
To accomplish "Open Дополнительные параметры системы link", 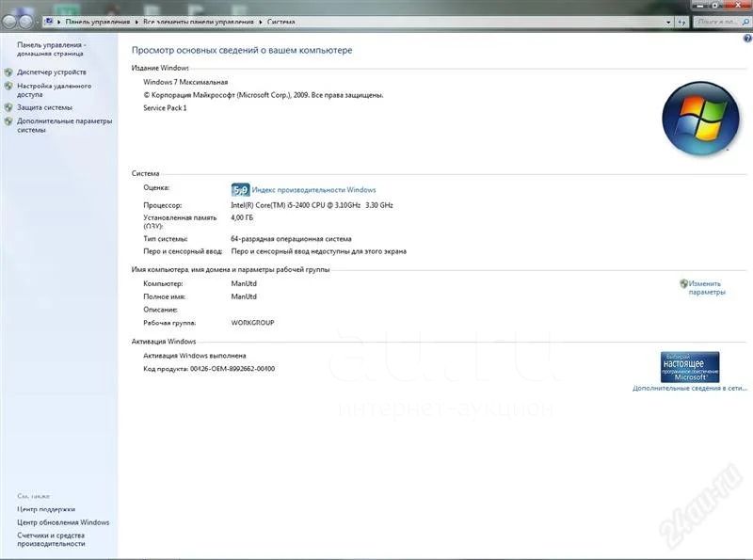I will 64,125.
